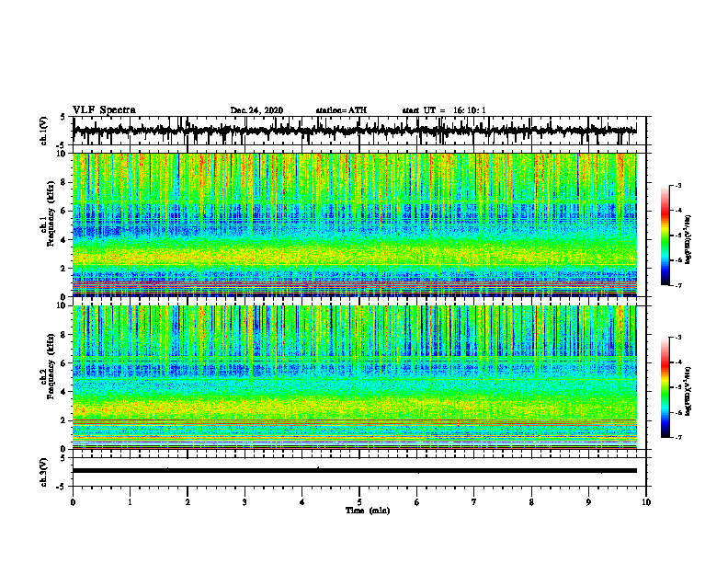
Task: Click time-axis tick label "5"
Action: 359,502
